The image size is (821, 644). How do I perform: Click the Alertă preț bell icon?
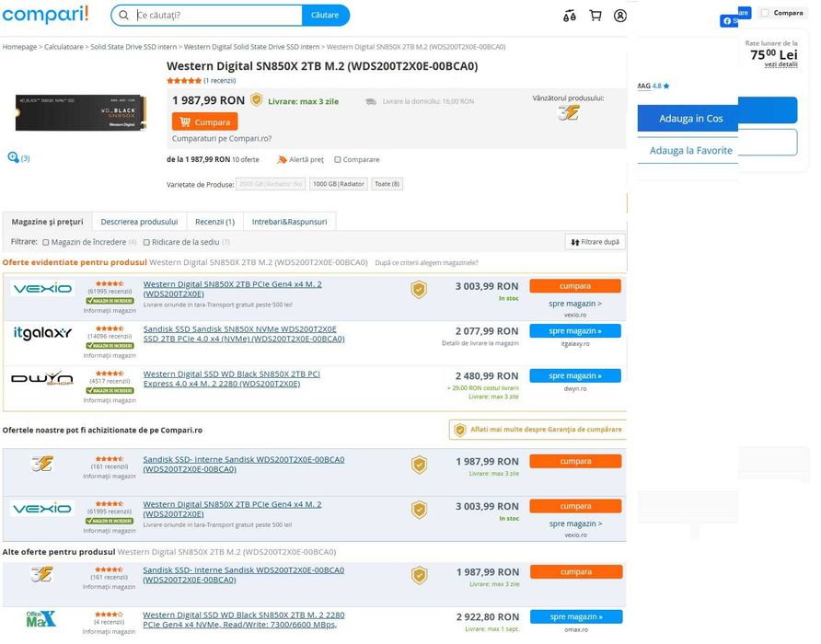(282, 160)
